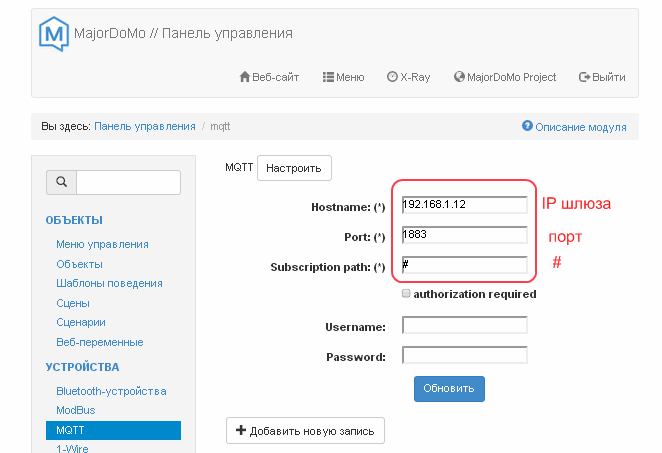This screenshot has width=662, height=453.
Task: Click Добавить новую запись button
Action: click(304, 431)
